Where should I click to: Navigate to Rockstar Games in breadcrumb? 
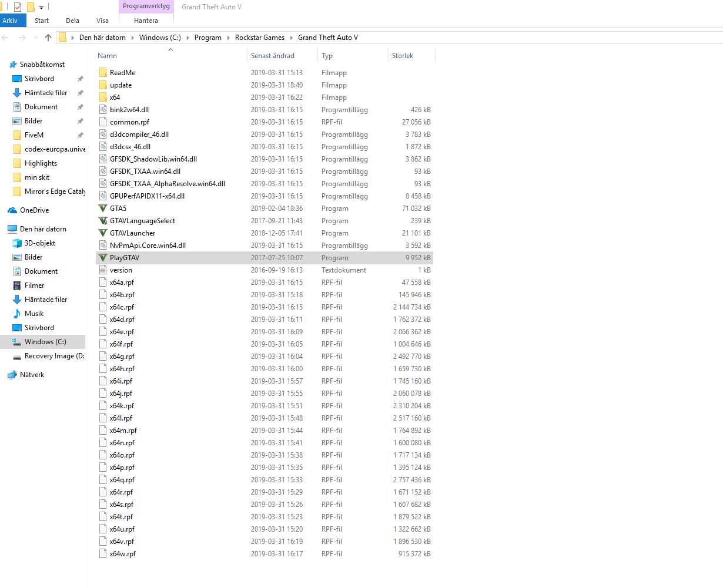click(260, 38)
